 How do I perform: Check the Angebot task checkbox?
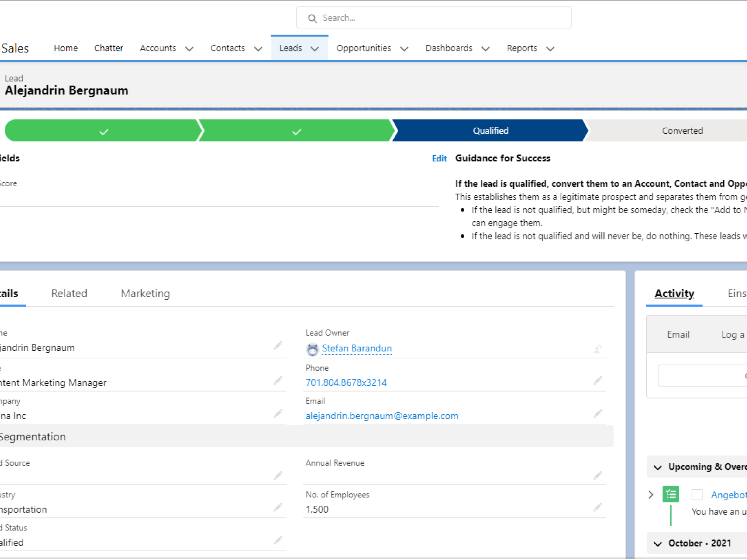697,495
